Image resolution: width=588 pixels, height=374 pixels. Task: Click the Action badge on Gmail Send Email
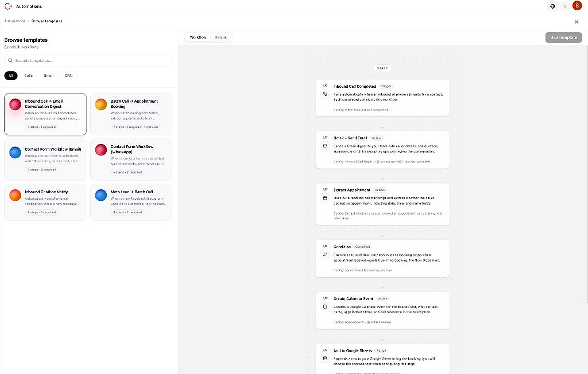pyautogui.click(x=377, y=138)
